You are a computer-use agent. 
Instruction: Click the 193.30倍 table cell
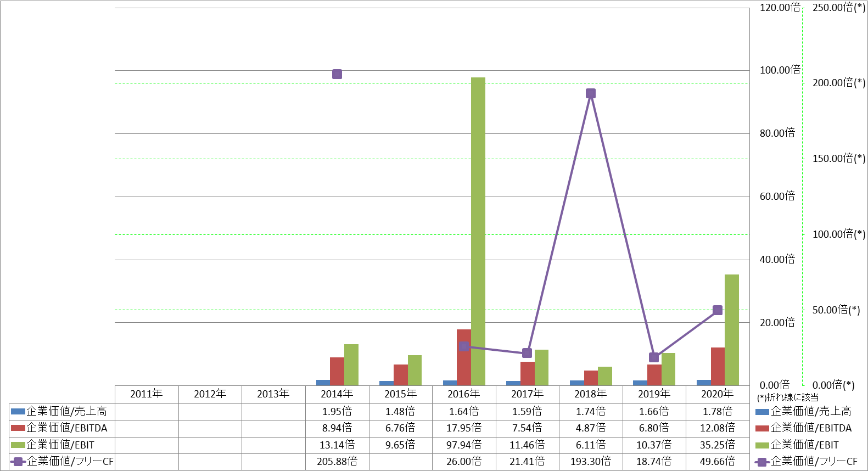(x=591, y=462)
